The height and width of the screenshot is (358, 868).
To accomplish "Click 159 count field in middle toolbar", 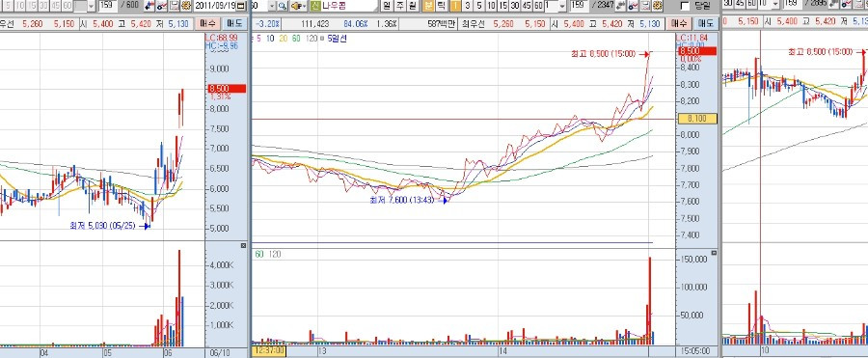I will coord(580,6).
